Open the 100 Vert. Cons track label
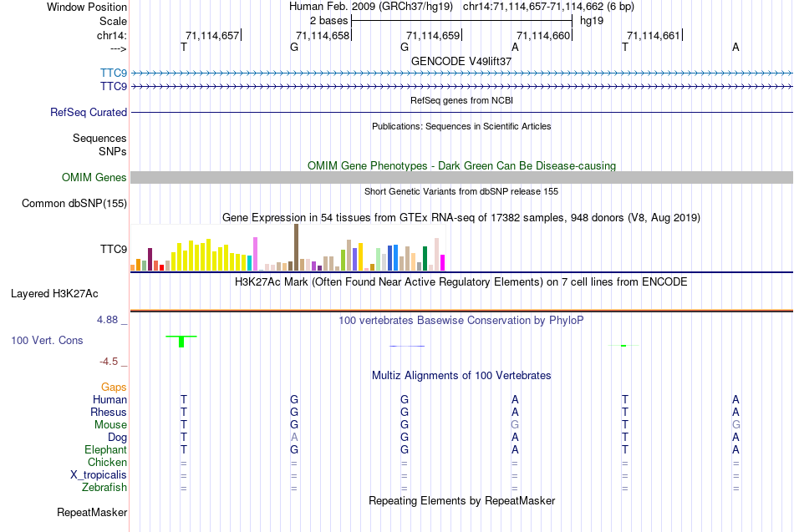 pyautogui.click(x=47, y=340)
